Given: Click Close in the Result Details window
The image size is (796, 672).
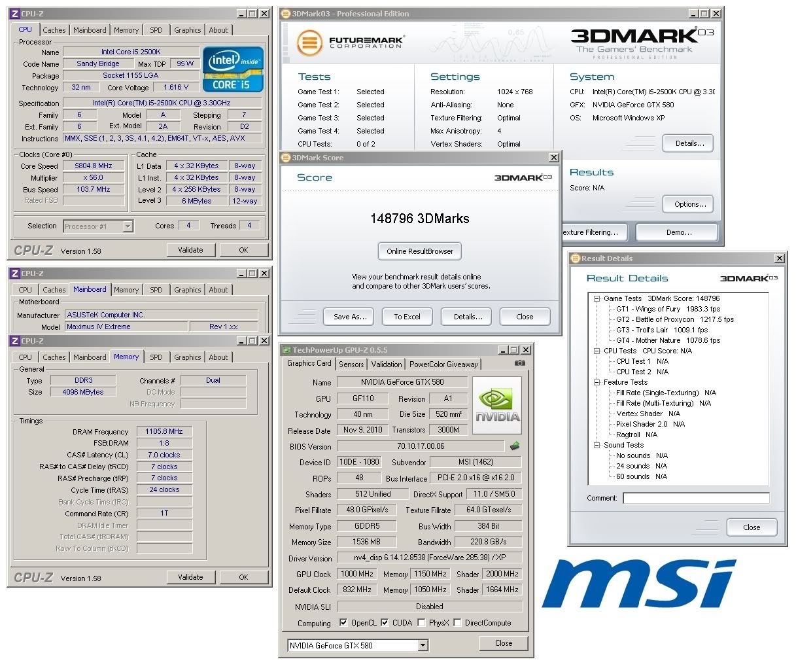Looking at the screenshot, I should [752, 527].
